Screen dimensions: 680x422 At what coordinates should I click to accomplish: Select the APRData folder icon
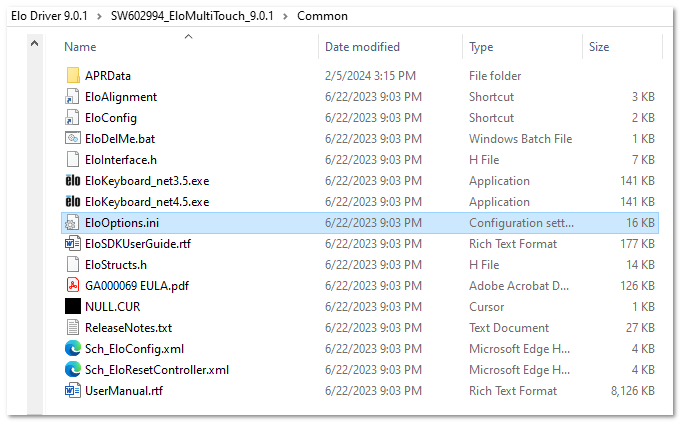point(72,75)
